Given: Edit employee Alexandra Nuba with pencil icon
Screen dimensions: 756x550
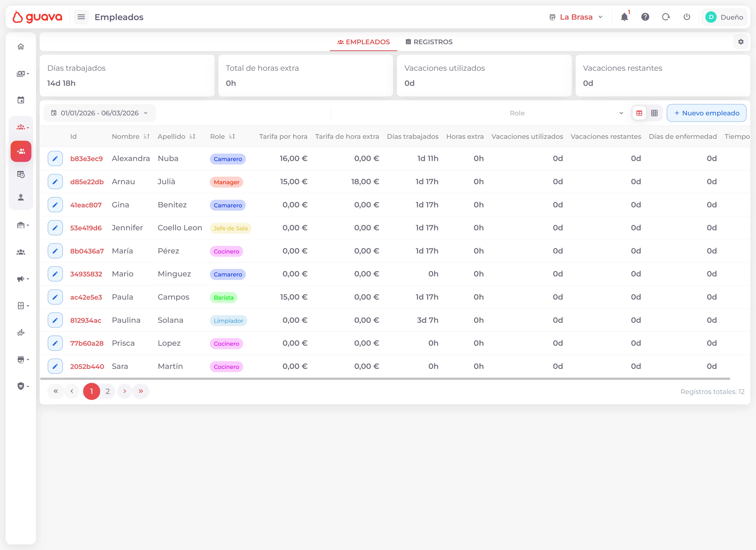Looking at the screenshot, I should 55,158.
